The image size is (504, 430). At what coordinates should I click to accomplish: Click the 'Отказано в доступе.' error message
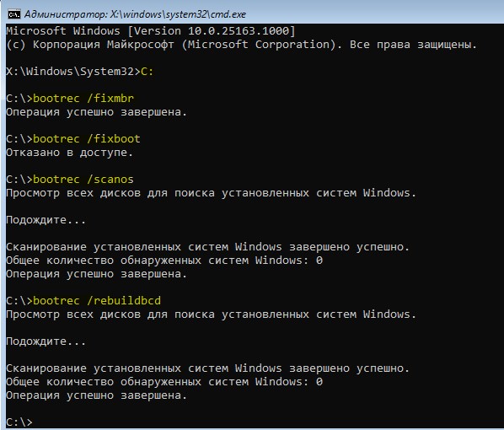tap(69, 153)
